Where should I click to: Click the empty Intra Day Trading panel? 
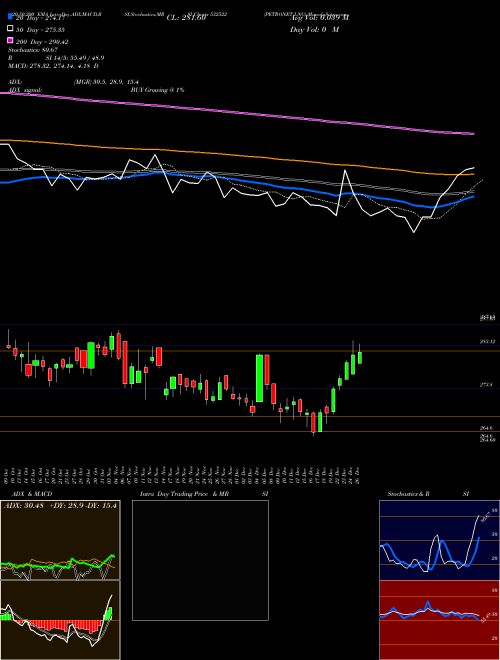coord(200,560)
